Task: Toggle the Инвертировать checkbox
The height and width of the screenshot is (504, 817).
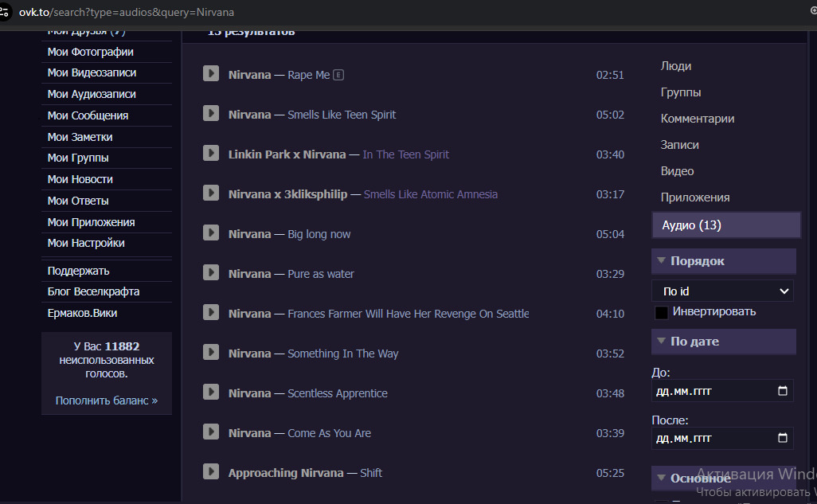Action: (661, 312)
